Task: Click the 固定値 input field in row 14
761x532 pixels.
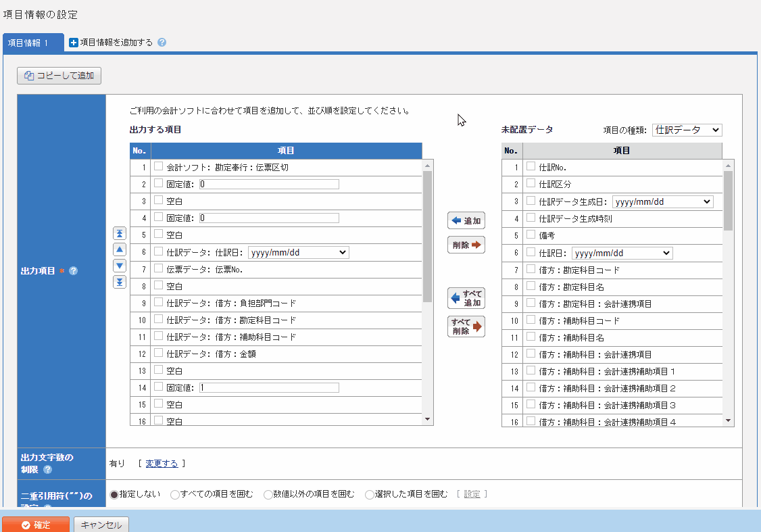Action: [268, 388]
